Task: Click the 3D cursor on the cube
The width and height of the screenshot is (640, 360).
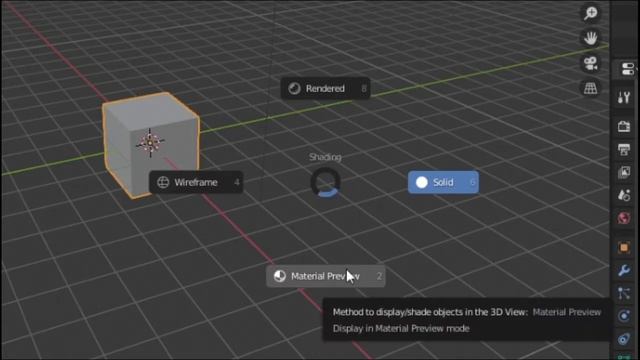Action: pyautogui.click(x=150, y=143)
